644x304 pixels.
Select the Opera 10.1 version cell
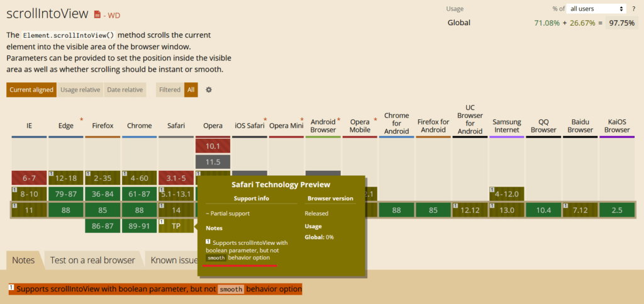tap(213, 146)
